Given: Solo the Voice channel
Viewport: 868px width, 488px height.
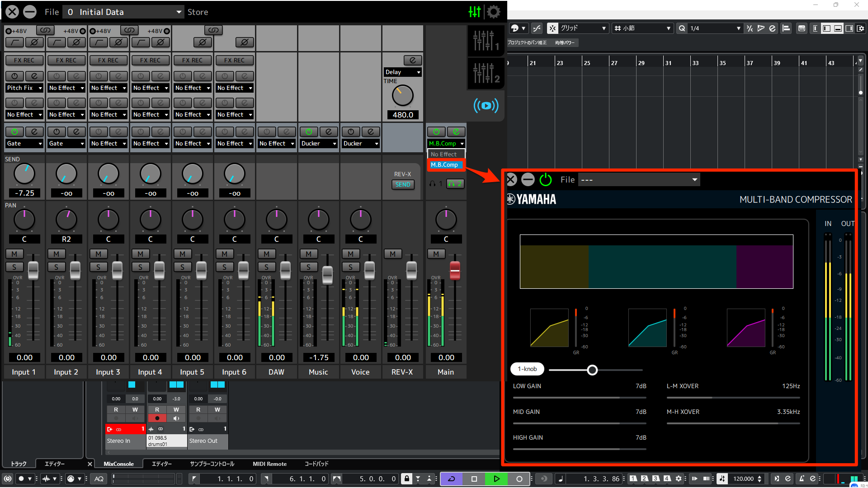Looking at the screenshot, I should [x=351, y=267].
